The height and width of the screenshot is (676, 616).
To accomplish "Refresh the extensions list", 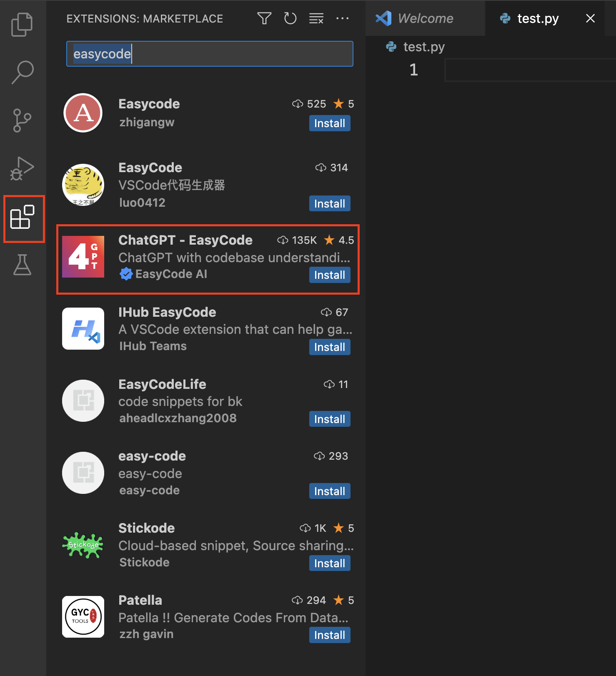I will coord(290,18).
